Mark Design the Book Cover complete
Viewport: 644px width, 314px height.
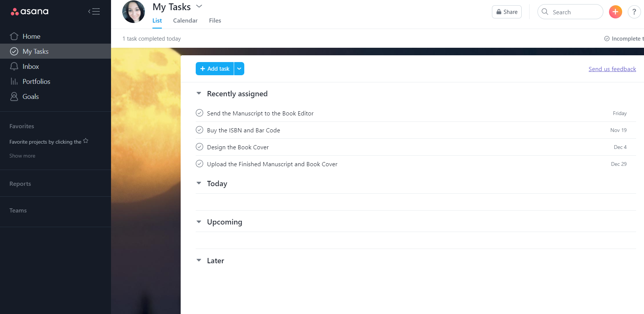click(x=199, y=147)
